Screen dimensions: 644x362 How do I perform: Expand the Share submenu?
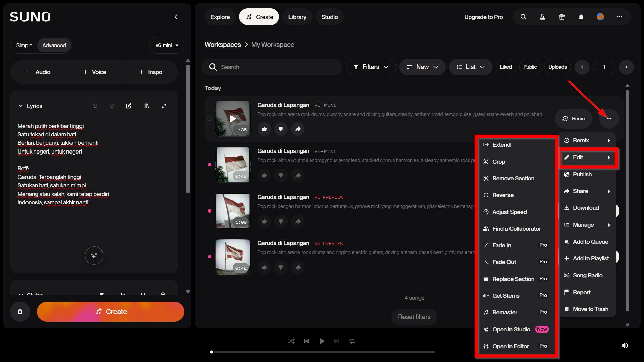(x=587, y=191)
